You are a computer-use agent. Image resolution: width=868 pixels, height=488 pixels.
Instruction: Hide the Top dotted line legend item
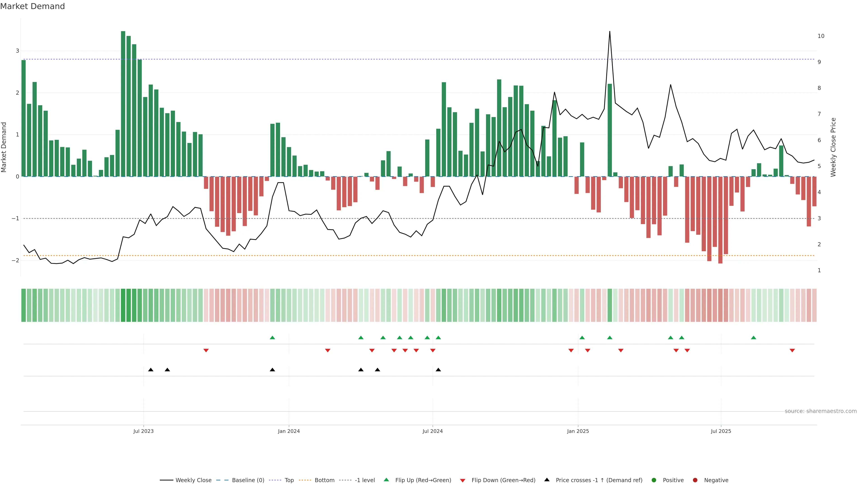(x=289, y=480)
